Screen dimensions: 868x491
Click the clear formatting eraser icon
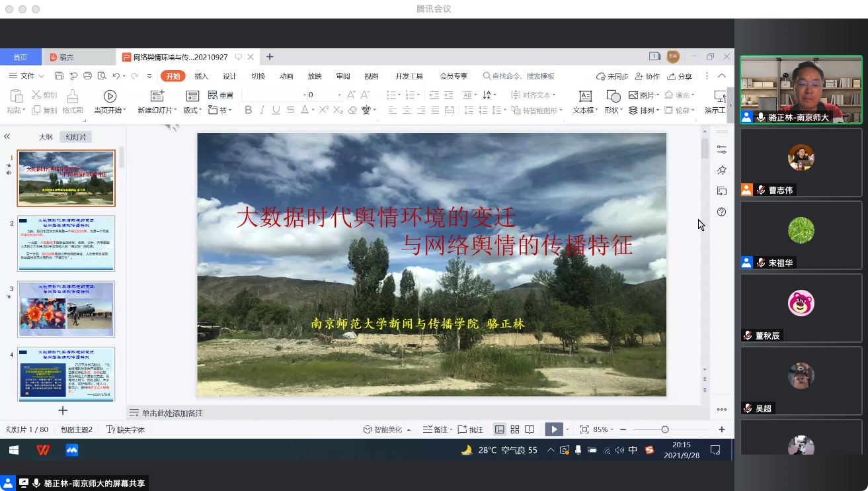point(353,111)
